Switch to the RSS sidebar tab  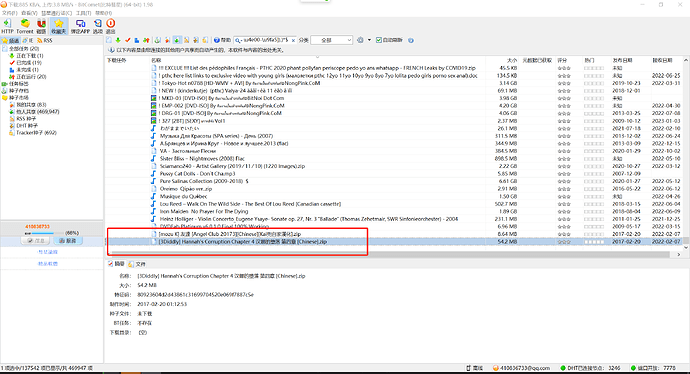(44, 40)
